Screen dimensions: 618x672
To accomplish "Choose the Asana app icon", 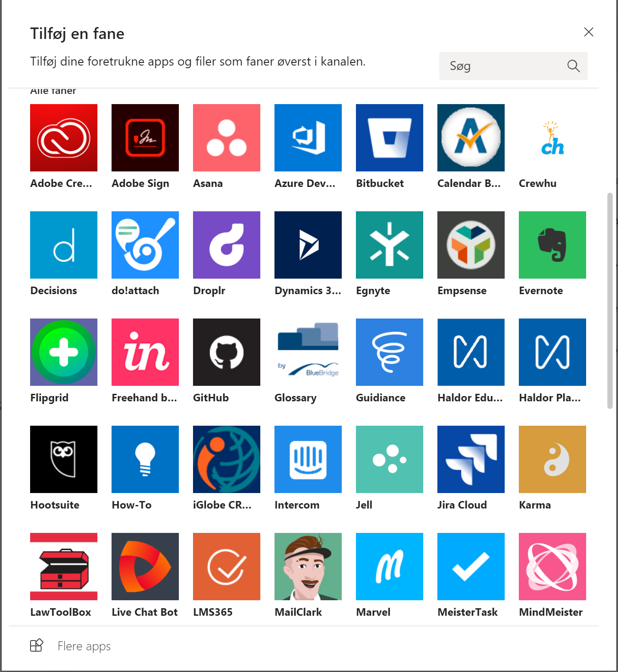I will click(227, 138).
